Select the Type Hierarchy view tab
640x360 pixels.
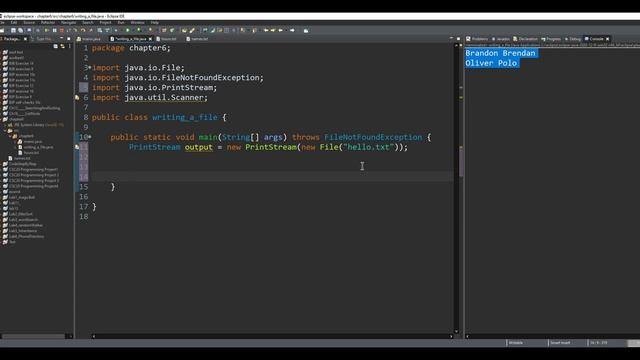[42, 39]
